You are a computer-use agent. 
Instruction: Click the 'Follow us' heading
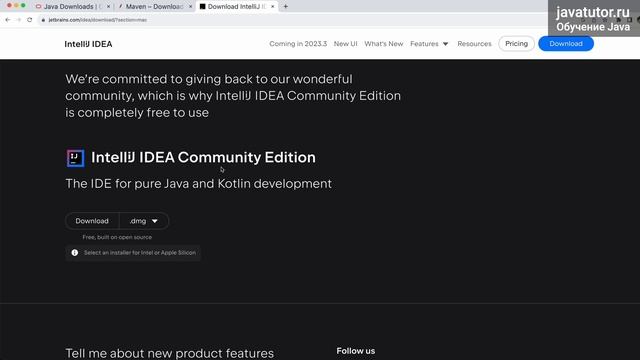[x=356, y=351]
